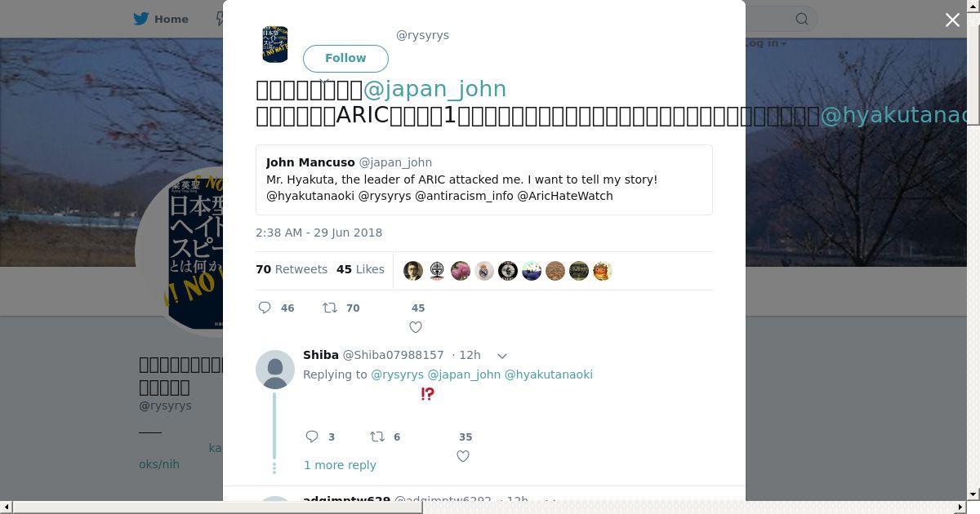The width and height of the screenshot is (980, 514).
Task: Open the 70 Retweets list
Action: click(x=292, y=269)
